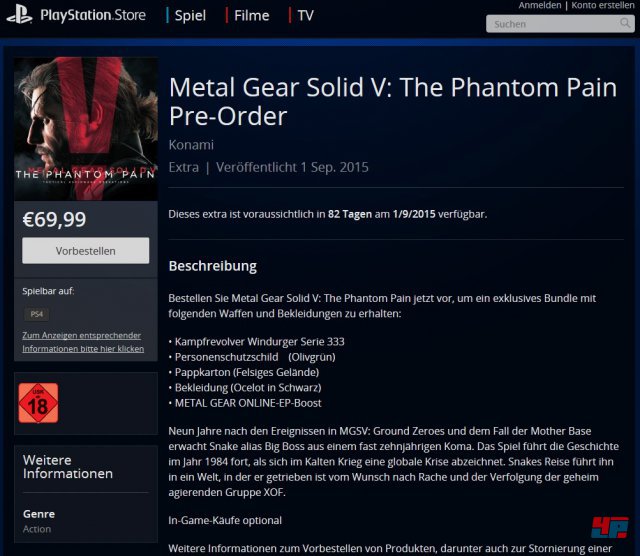The image size is (640, 556).
Task: Click the Phantom Pain cover art thumbnail
Action: 86,129
